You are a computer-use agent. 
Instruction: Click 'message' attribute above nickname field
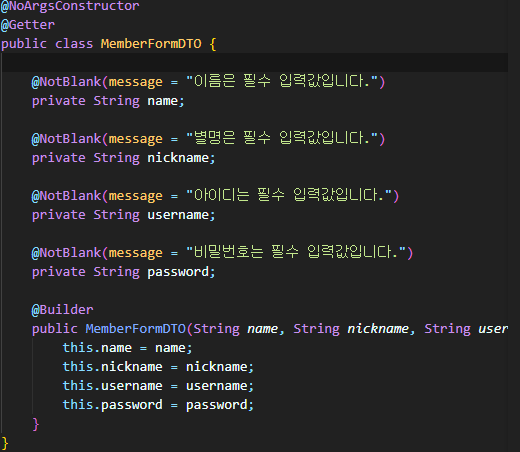(x=136, y=139)
